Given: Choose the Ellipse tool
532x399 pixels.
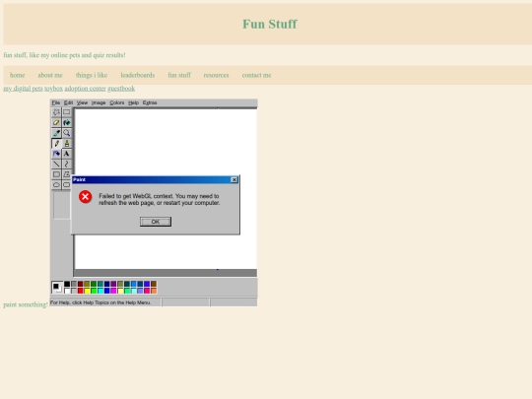Looking at the screenshot, I should pyautogui.click(x=56, y=185).
